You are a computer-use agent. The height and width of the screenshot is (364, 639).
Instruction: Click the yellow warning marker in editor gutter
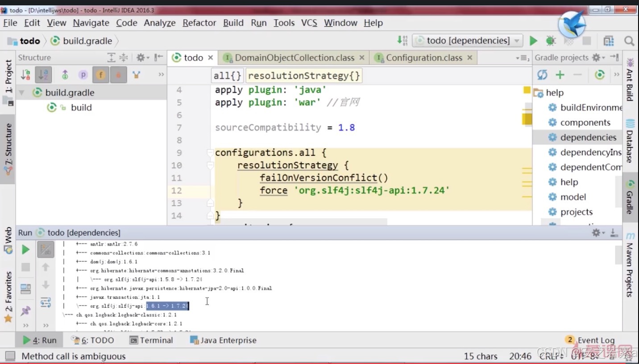pyautogui.click(x=527, y=91)
